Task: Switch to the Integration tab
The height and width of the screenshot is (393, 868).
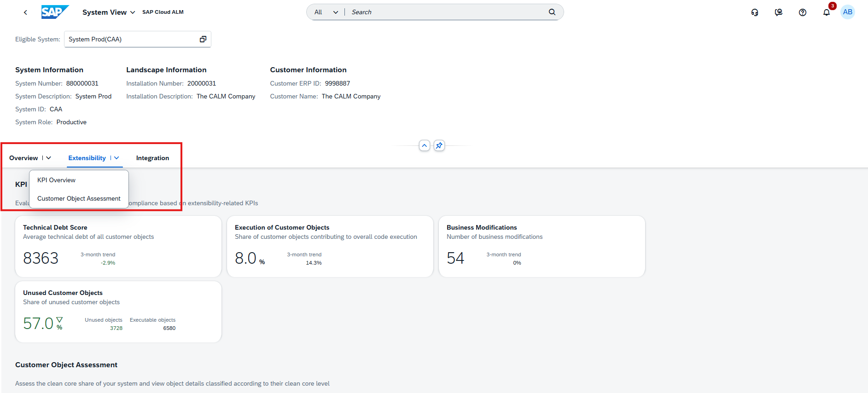Action: coord(152,158)
